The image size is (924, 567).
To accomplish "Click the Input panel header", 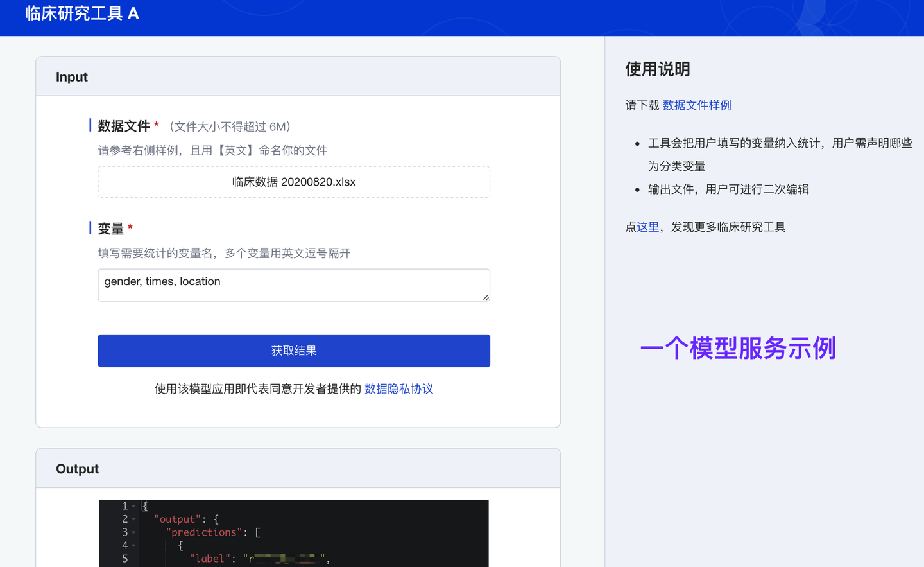I will point(71,76).
